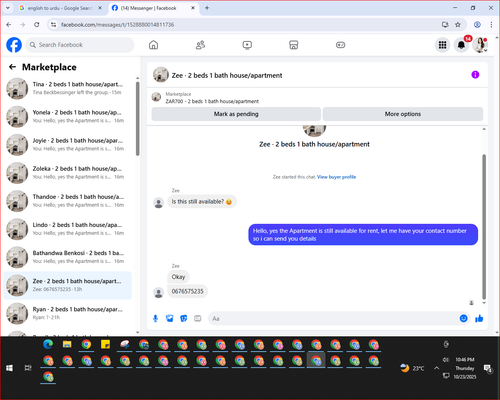Reload the page
500x400 pixels.
tap(37, 25)
